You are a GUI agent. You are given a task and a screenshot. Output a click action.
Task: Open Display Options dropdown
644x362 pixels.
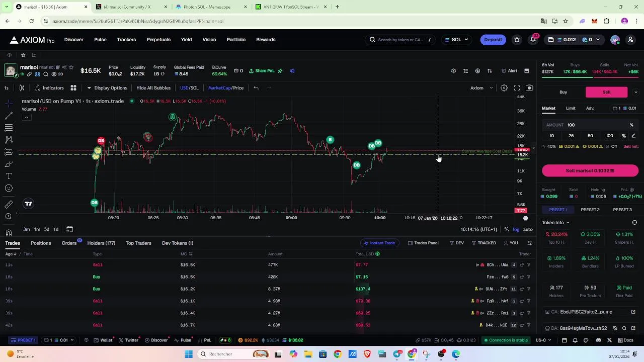(x=107, y=88)
